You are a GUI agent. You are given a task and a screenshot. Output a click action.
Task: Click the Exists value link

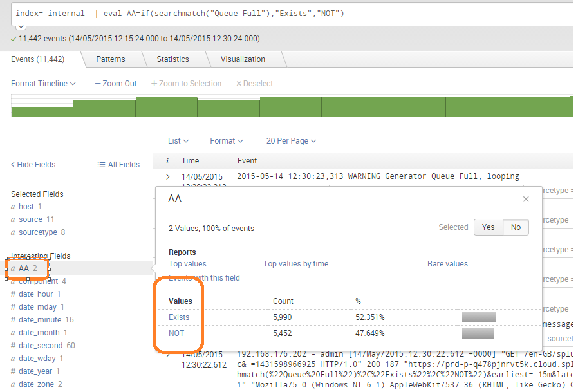pyautogui.click(x=179, y=317)
